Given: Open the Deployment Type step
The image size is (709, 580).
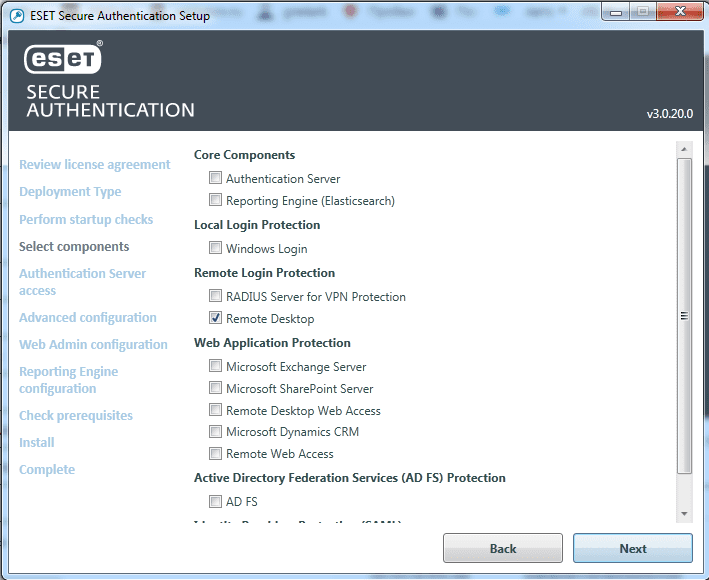Looking at the screenshot, I should click(70, 192).
